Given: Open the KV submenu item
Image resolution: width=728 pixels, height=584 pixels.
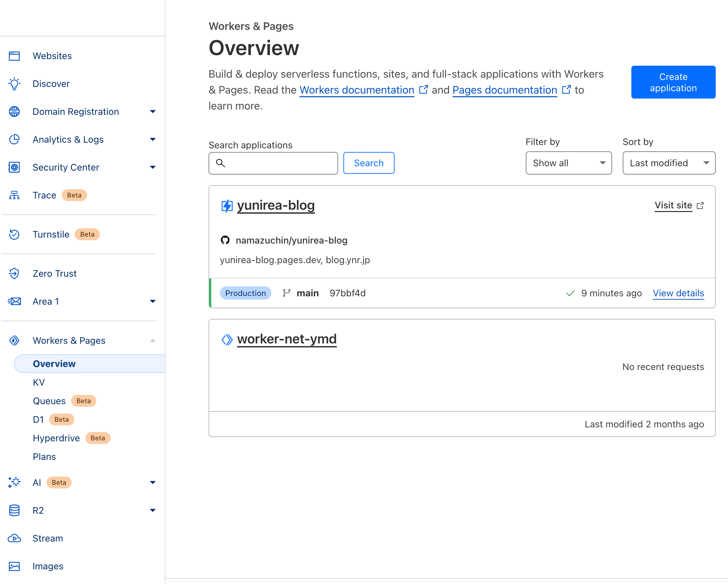Looking at the screenshot, I should pyautogui.click(x=39, y=383).
